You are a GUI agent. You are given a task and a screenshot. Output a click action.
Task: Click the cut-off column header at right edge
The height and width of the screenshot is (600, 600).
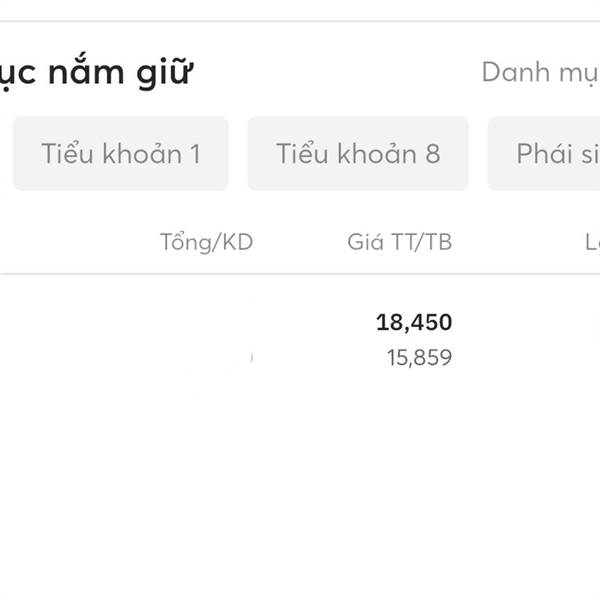tap(592, 242)
